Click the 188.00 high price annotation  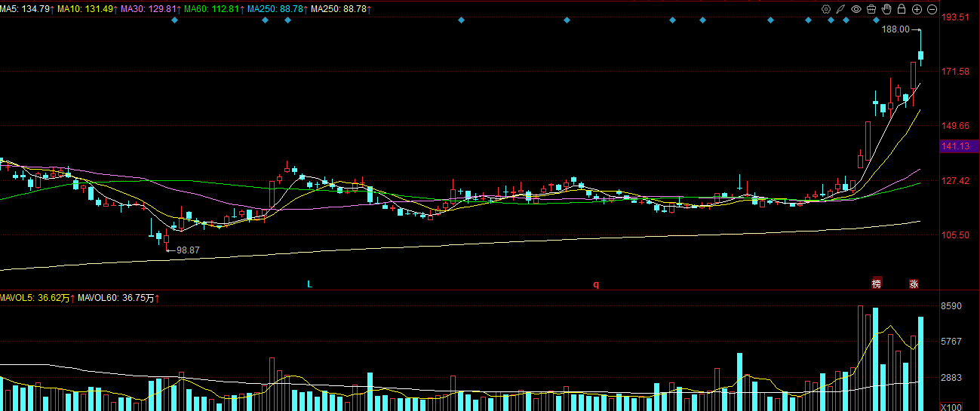(x=896, y=29)
